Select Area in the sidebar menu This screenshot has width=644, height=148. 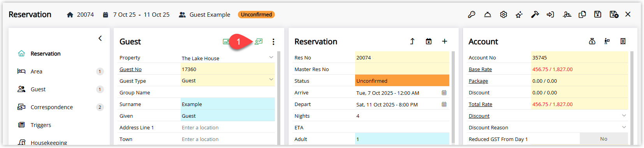[37, 71]
